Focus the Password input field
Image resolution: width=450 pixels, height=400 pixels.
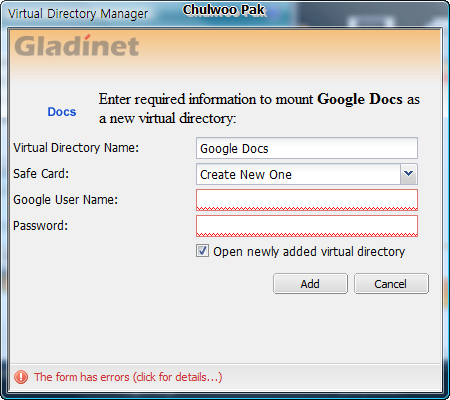[x=307, y=226]
